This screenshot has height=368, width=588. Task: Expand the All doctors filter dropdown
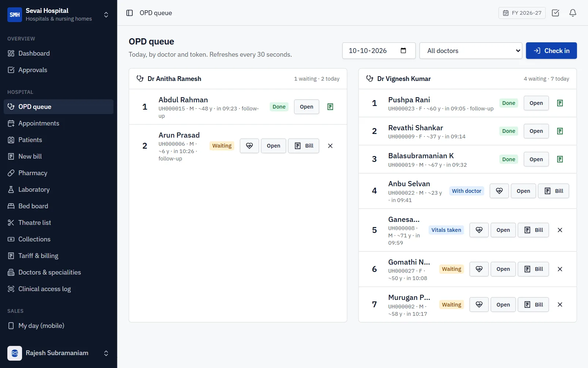(x=471, y=51)
